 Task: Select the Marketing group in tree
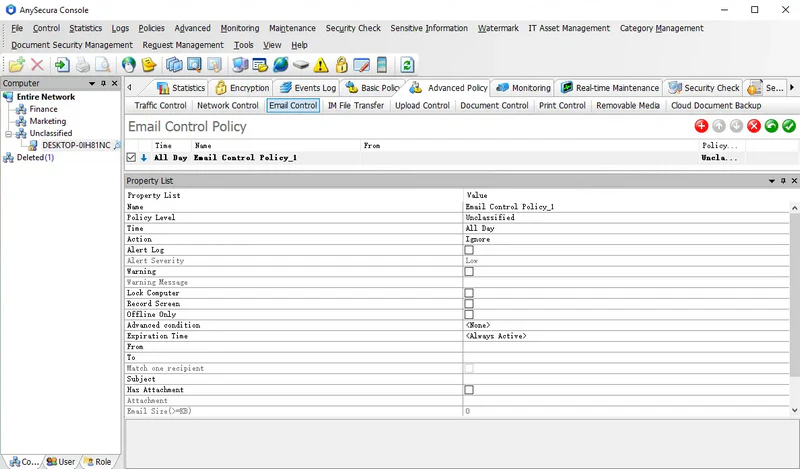point(47,121)
